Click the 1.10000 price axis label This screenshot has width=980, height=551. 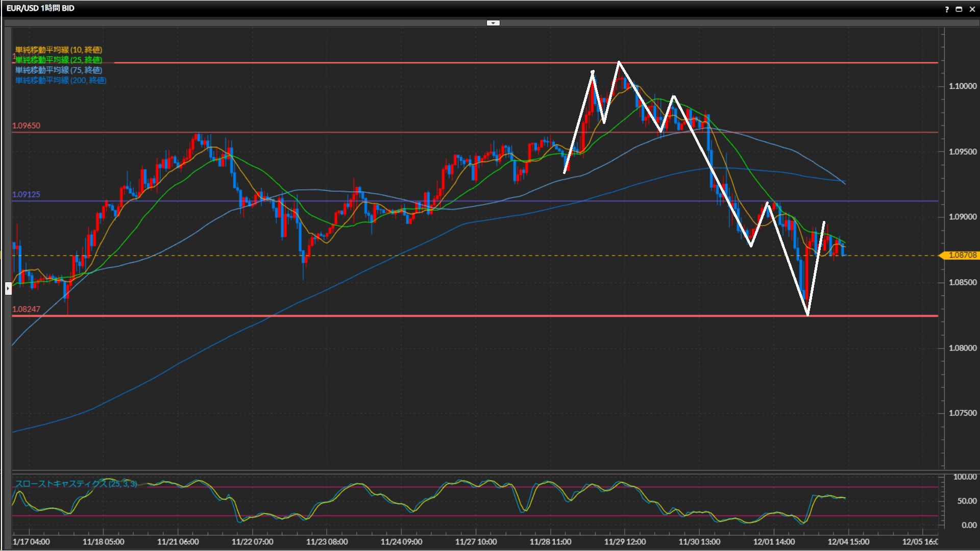(963, 86)
